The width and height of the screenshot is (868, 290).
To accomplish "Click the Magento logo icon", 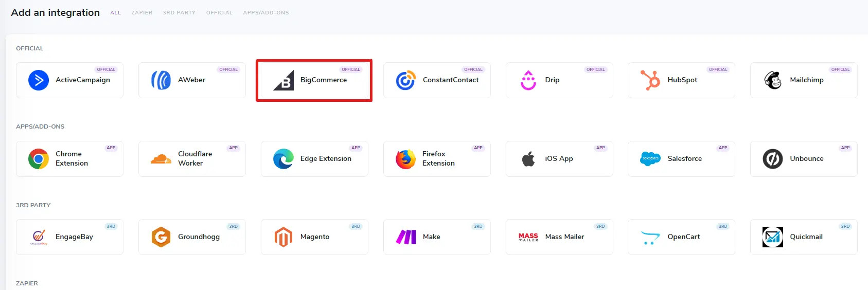I will coord(284,237).
